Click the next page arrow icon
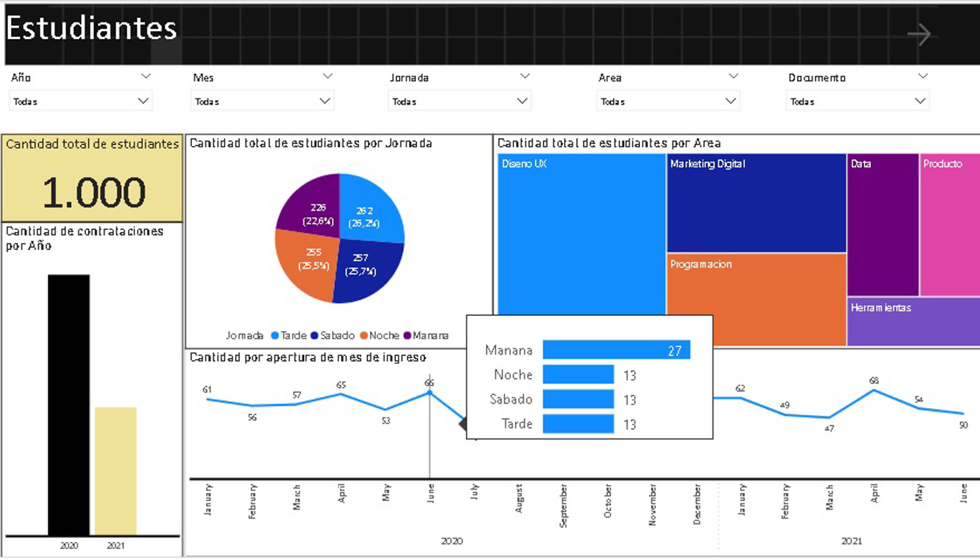 click(x=919, y=35)
